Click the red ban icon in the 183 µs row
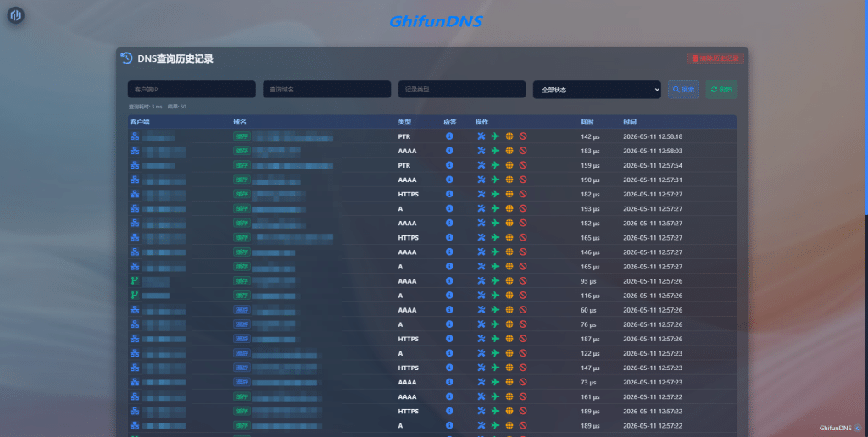This screenshot has height=437, width=868. tap(523, 151)
